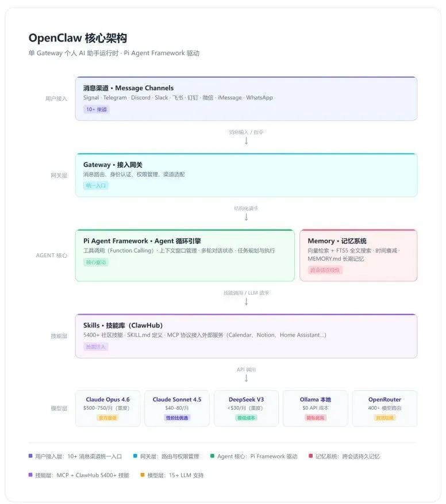The height and width of the screenshot is (504, 446).
Task: Click legend text 用户接入层: 10+ 消息渠道统一入口
Action: [x=78, y=456]
